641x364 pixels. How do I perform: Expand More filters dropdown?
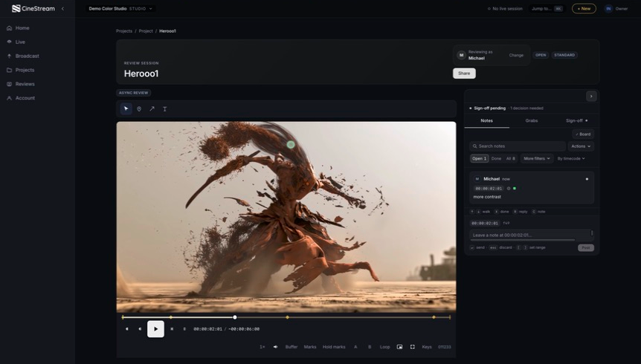click(536, 158)
